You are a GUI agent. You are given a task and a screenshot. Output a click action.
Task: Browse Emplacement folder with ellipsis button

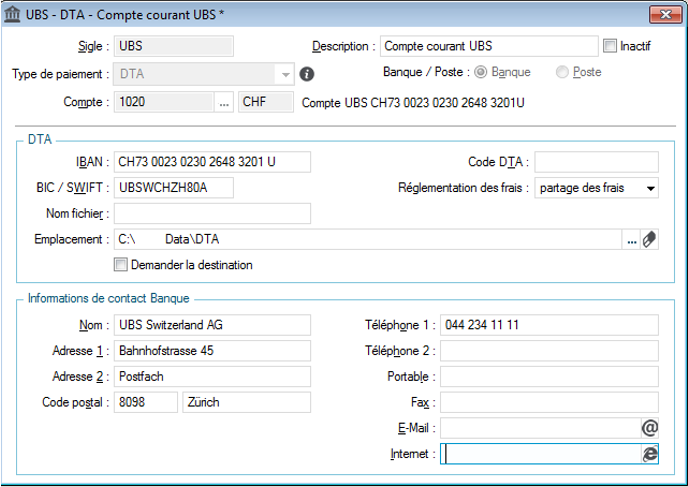(631, 240)
